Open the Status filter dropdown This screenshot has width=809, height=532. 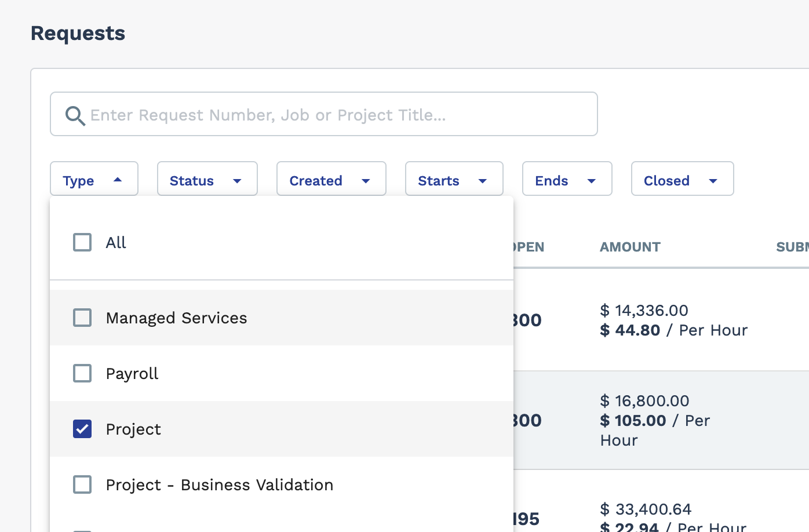[207, 178]
